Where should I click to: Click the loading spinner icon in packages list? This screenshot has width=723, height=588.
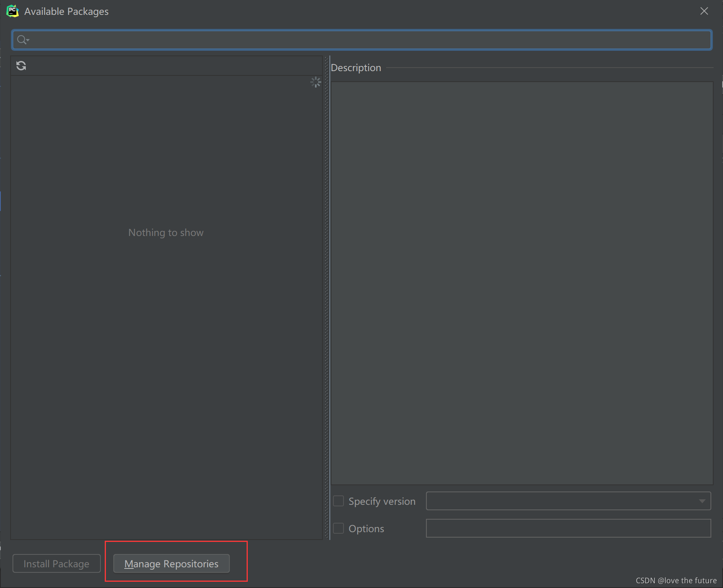point(316,82)
